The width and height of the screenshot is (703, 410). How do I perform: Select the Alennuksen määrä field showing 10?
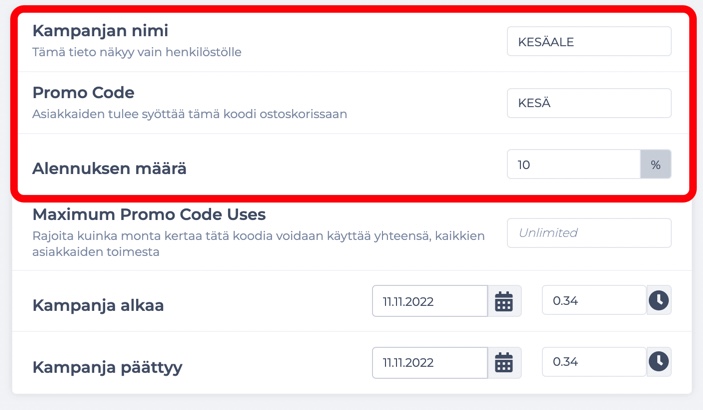pyautogui.click(x=573, y=165)
